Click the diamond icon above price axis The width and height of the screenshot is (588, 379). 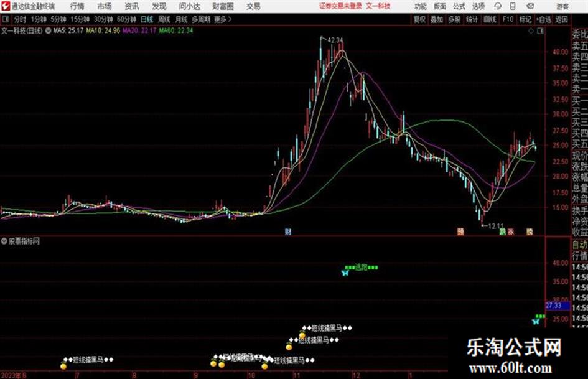coord(531,31)
